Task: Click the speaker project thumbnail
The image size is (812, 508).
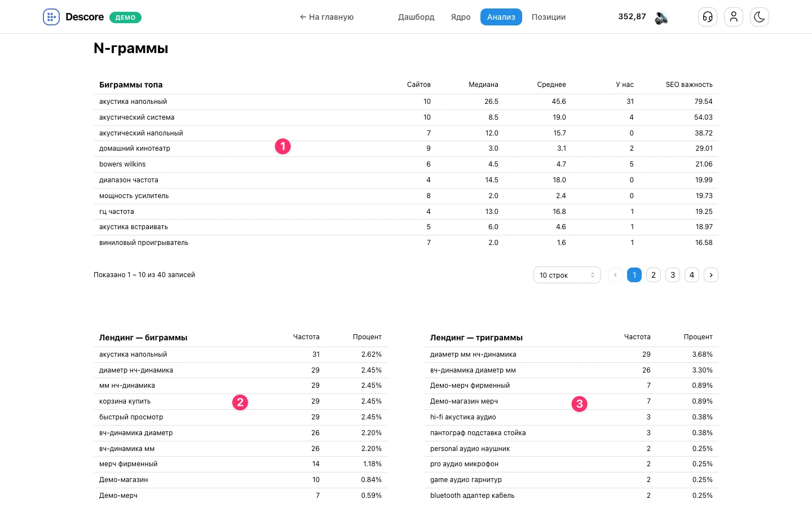Action: click(x=661, y=17)
